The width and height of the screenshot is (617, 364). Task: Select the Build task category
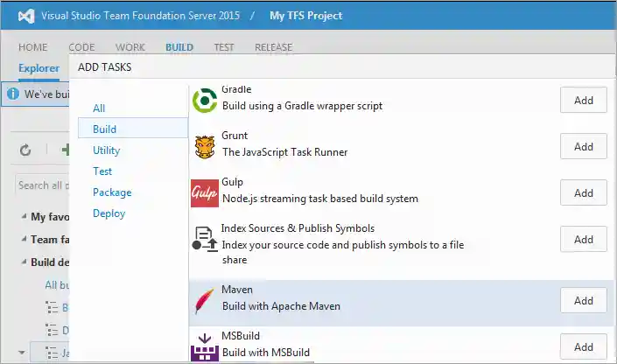(133, 129)
